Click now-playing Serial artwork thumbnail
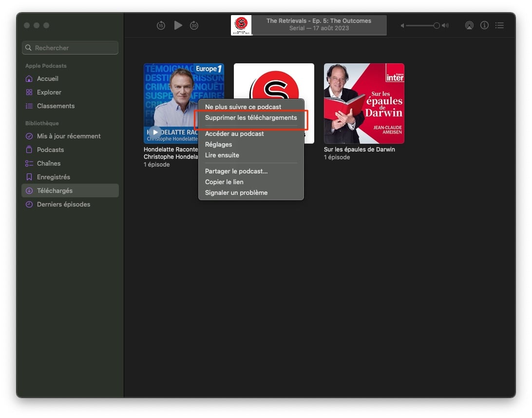Image resolution: width=532 pixels, height=418 pixels. [x=241, y=25]
